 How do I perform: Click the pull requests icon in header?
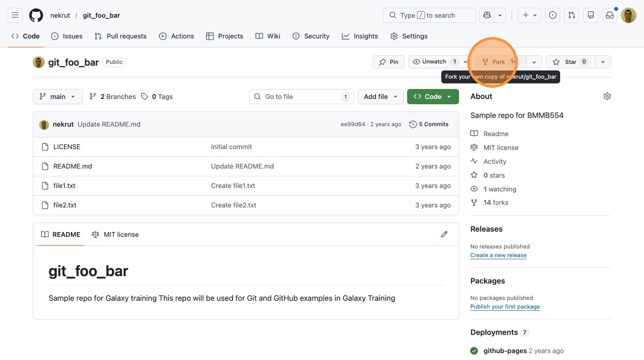click(x=572, y=16)
